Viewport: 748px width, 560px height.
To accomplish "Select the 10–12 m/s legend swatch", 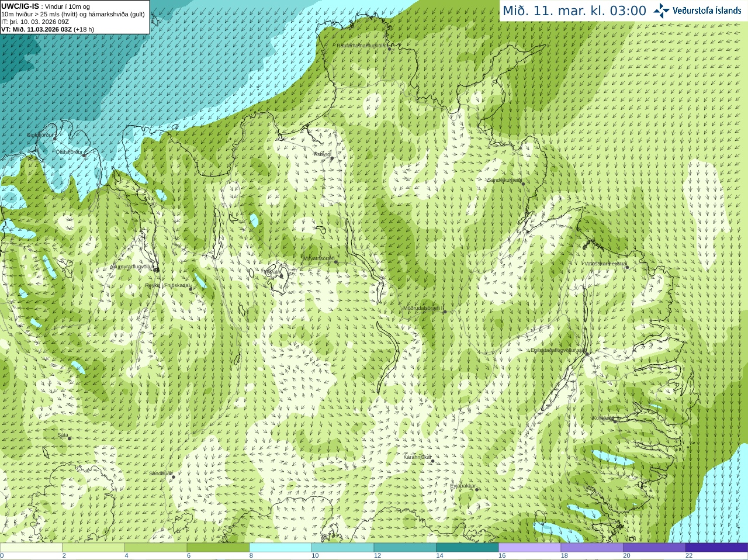I will tap(342, 548).
